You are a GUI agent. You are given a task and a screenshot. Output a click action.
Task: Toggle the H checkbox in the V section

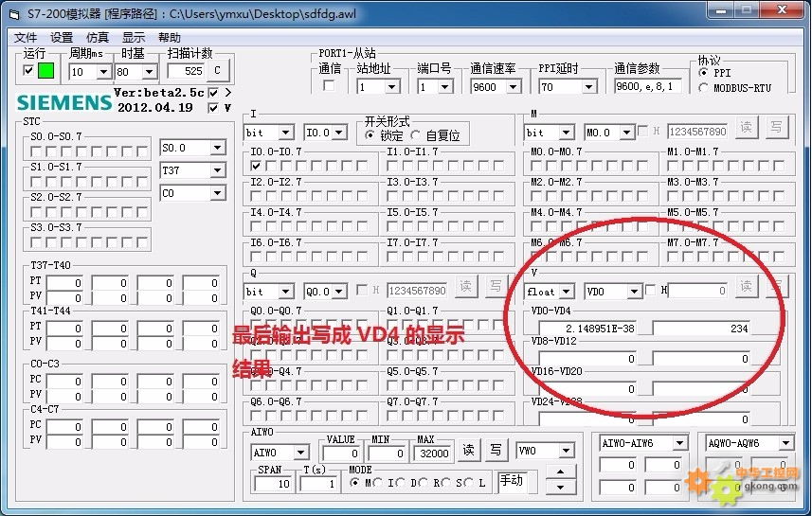pyautogui.click(x=651, y=290)
